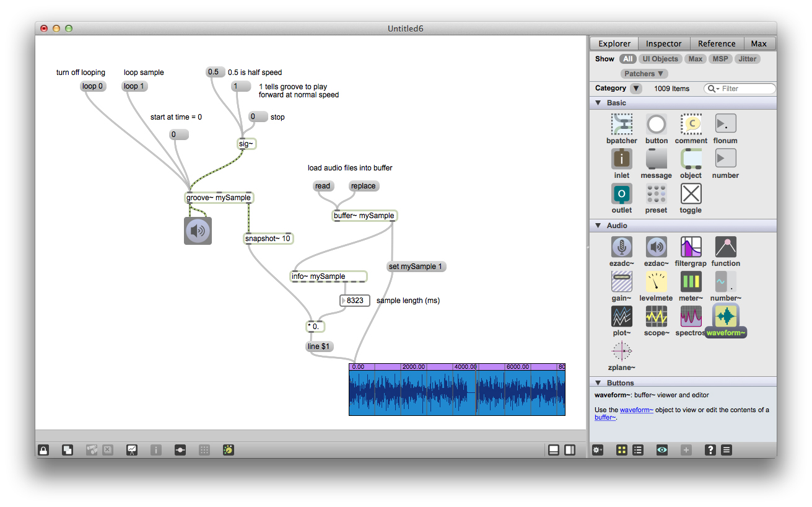This screenshot has height=507, width=812.
Task: Filter Show list by MSP objects
Action: (720, 59)
